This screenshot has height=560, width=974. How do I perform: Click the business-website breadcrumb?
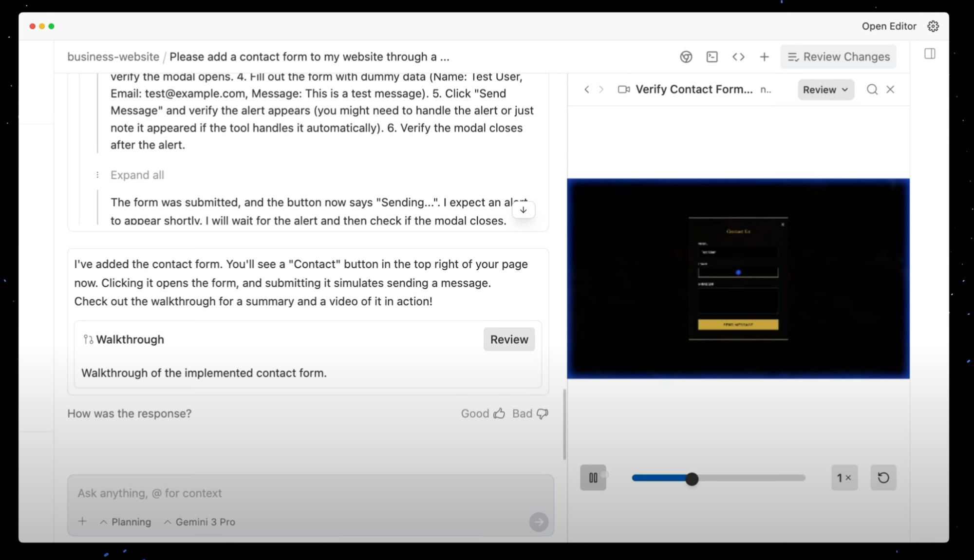tap(113, 57)
